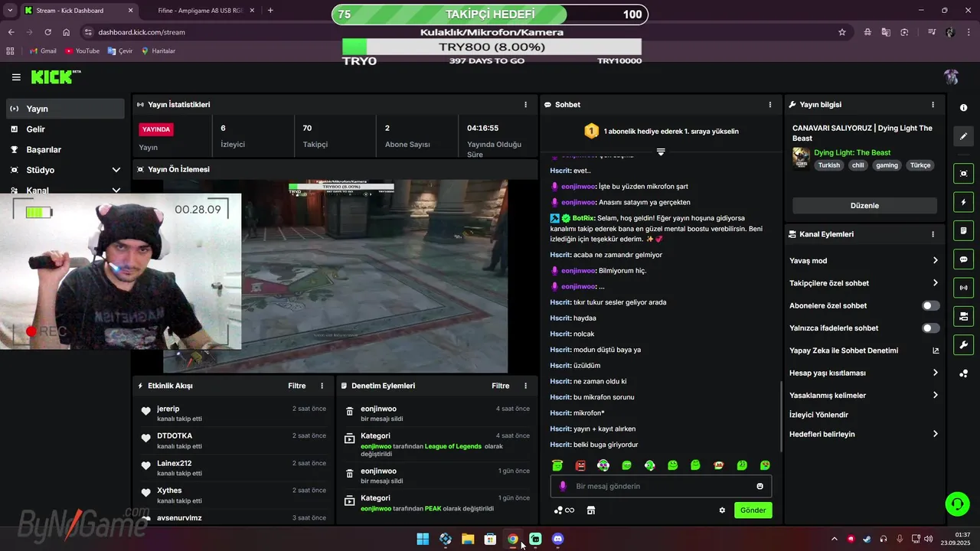
Task: Open File Explorer from the taskbar
Action: (x=468, y=539)
